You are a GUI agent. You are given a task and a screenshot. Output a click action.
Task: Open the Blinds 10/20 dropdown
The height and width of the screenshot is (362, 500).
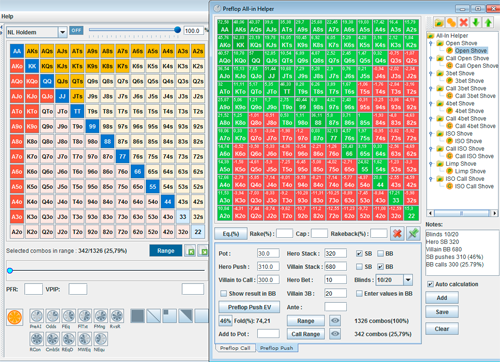click(408, 280)
